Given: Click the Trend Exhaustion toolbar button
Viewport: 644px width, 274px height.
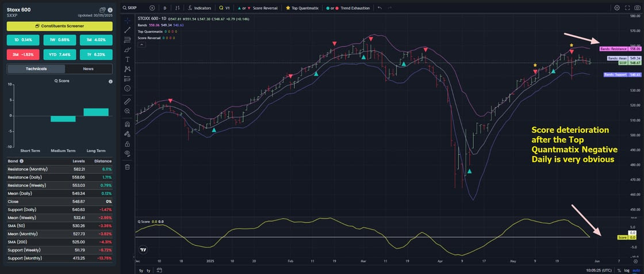Looking at the screenshot, I should [348, 8].
